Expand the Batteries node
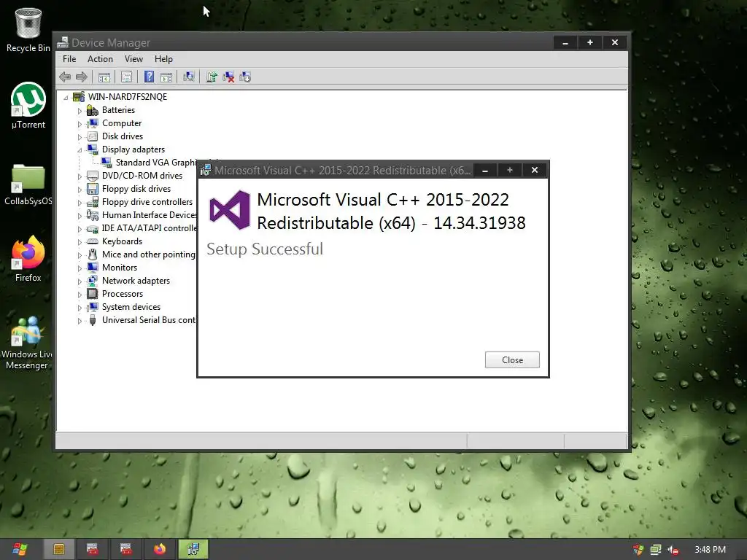The width and height of the screenshot is (747, 560). (x=80, y=111)
